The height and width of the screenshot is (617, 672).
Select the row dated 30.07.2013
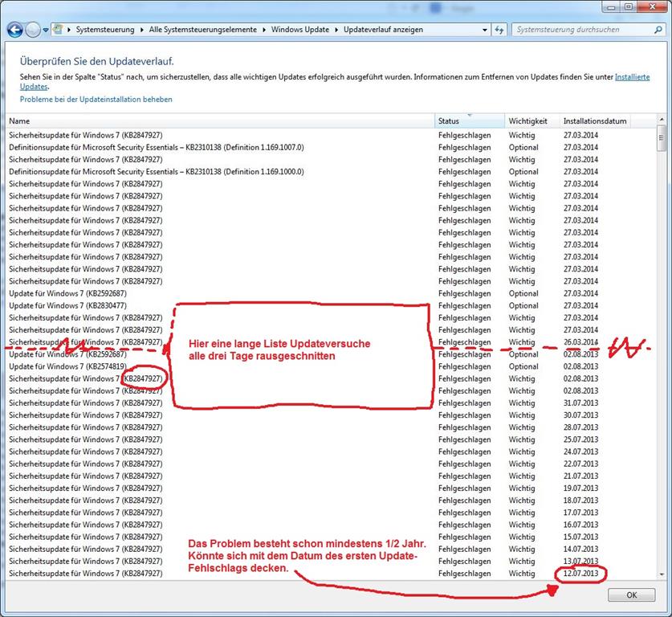330,415
